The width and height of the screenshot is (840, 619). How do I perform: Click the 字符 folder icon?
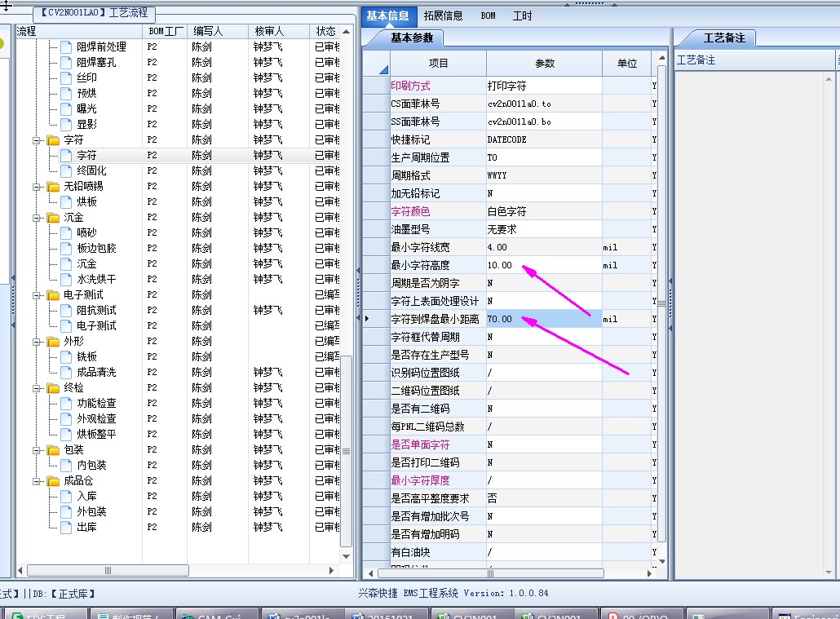pos(53,140)
